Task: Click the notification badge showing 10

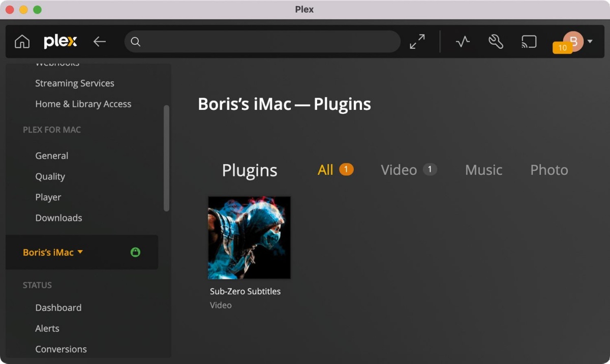Action: 563,48
